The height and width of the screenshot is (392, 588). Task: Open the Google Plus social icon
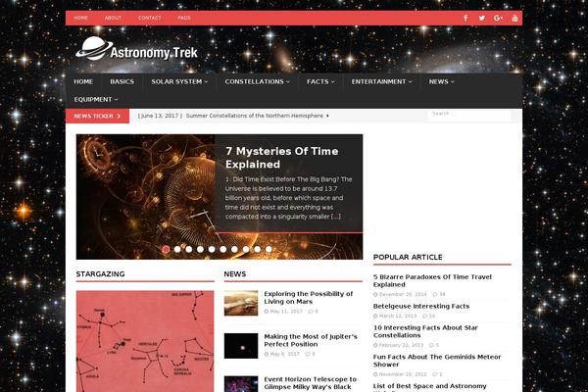[x=499, y=18]
